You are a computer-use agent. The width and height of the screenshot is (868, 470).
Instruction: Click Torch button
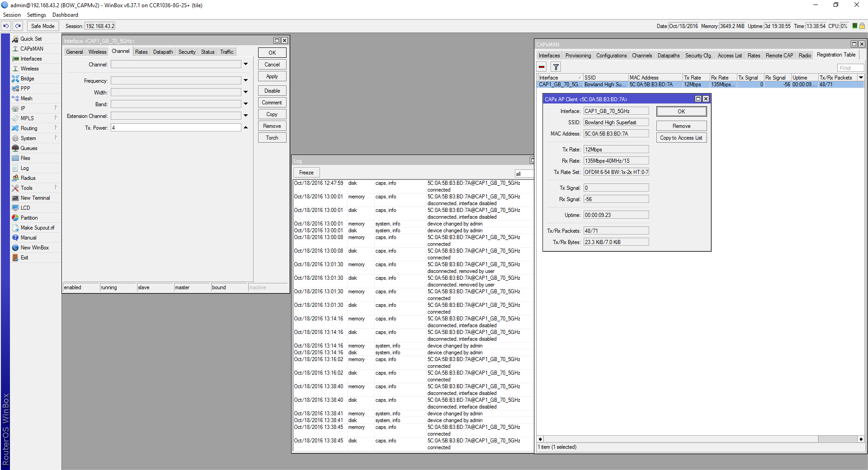[x=272, y=138]
